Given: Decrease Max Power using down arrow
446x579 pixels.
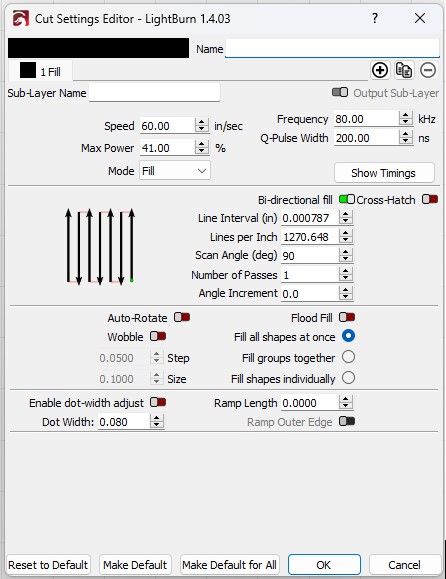Looking at the screenshot, I should [202, 151].
